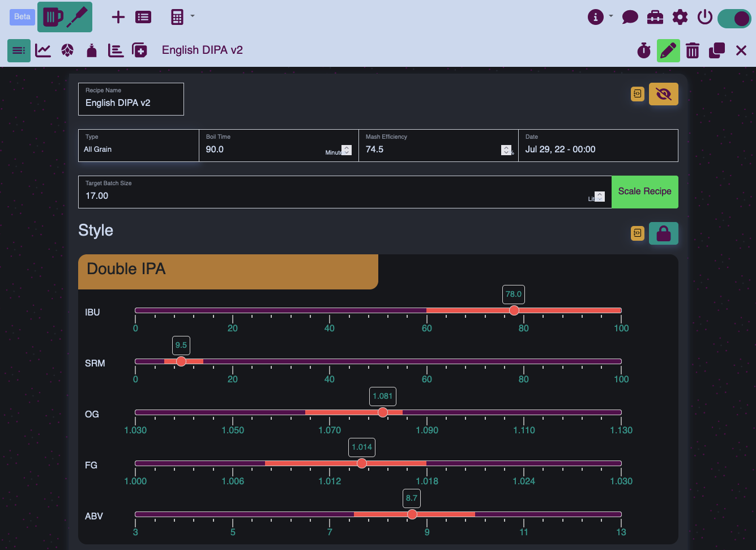Toggle the green pencil edit mode
Image resolution: width=756 pixels, height=550 pixels.
[x=668, y=50]
